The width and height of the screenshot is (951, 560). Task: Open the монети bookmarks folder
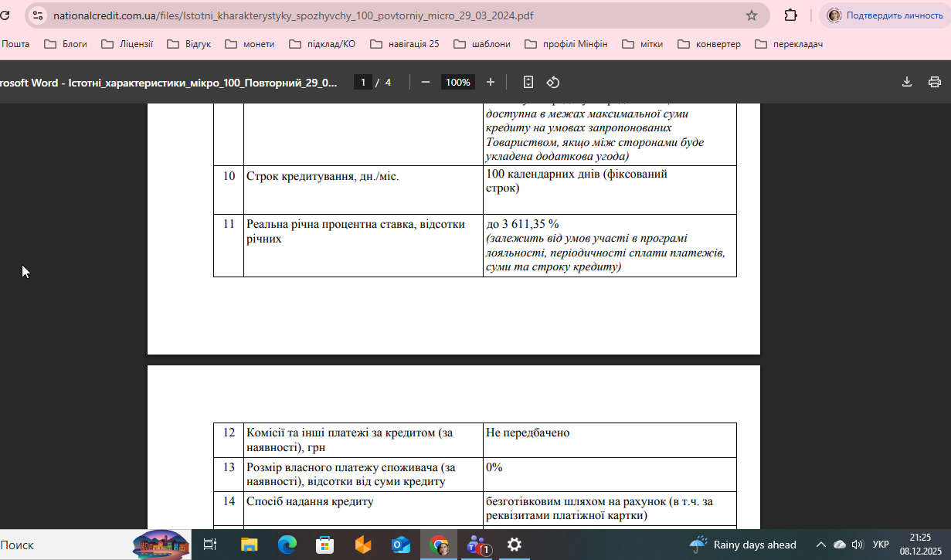pos(250,44)
